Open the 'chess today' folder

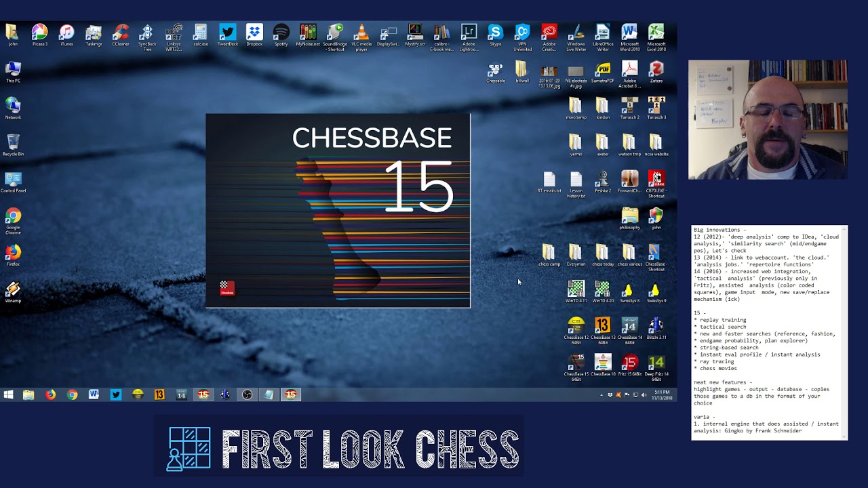click(602, 256)
